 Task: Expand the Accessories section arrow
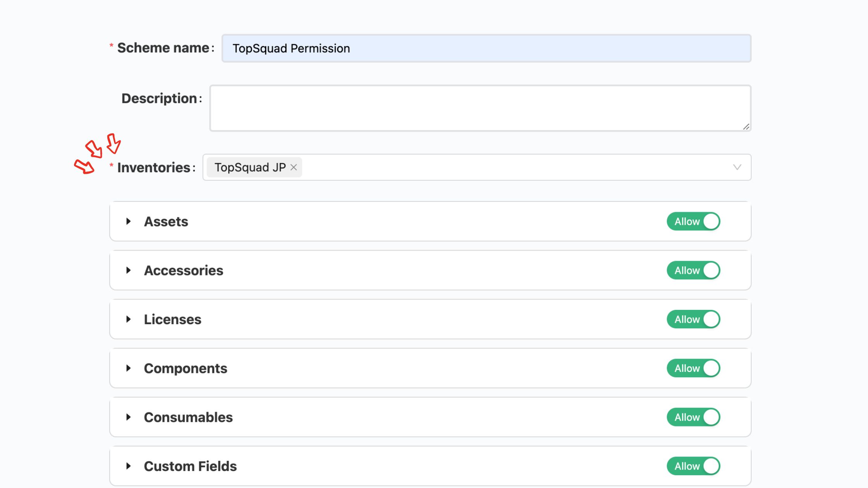coord(128,270)
